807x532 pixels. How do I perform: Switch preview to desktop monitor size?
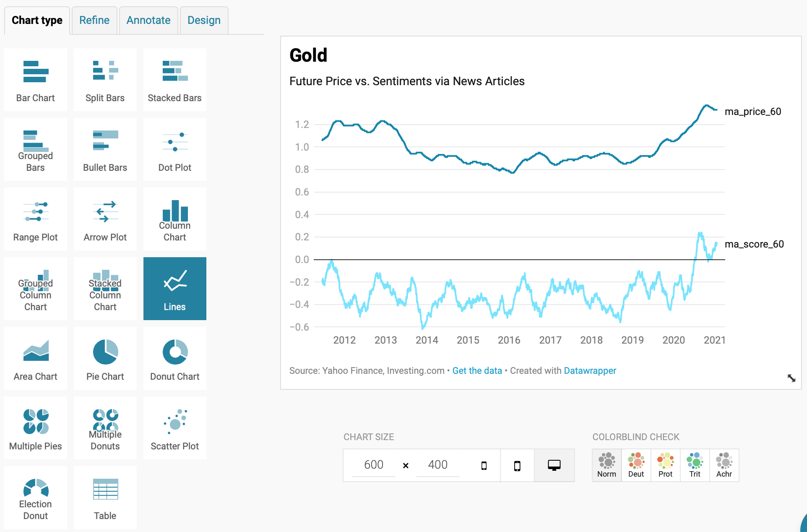point(554,465)
